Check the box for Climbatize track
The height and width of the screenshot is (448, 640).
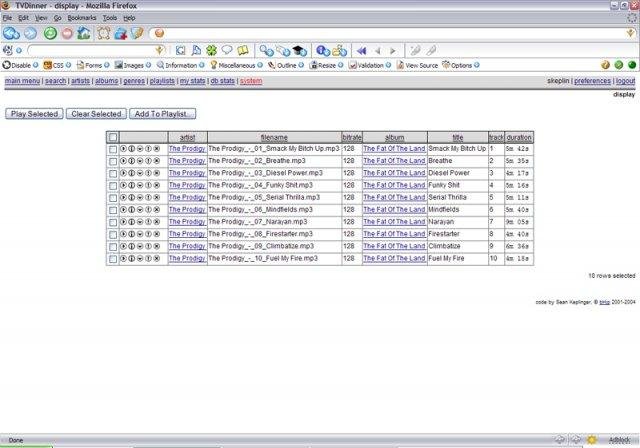point(113,247)
